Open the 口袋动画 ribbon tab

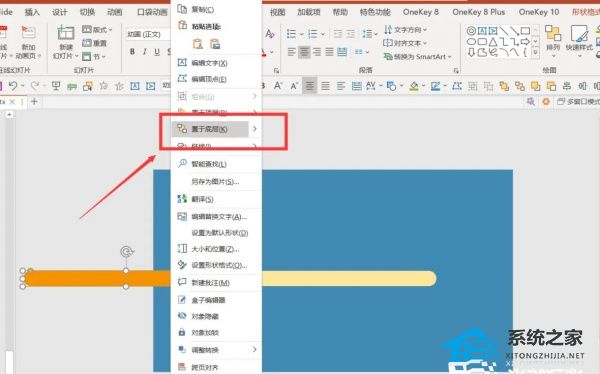pos(152,12)
